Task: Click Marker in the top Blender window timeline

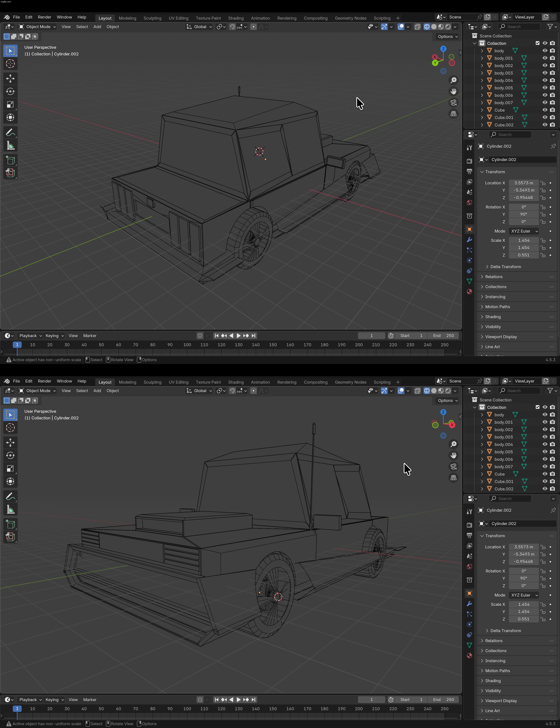Action: 90,336
